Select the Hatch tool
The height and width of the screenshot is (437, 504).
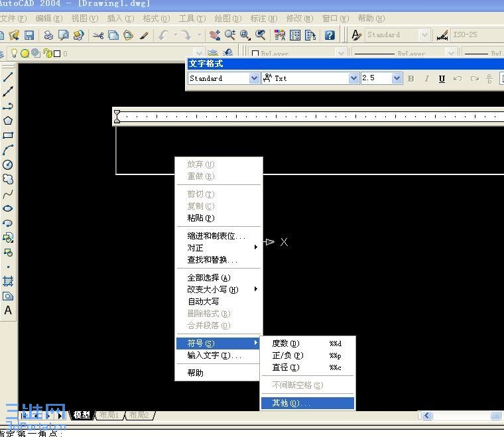pos(8,281)
